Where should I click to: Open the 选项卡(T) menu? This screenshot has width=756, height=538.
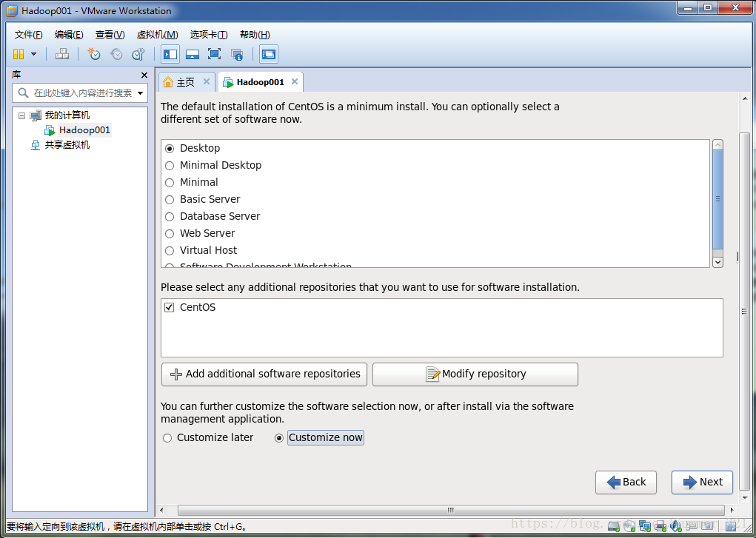click(209, 35)
